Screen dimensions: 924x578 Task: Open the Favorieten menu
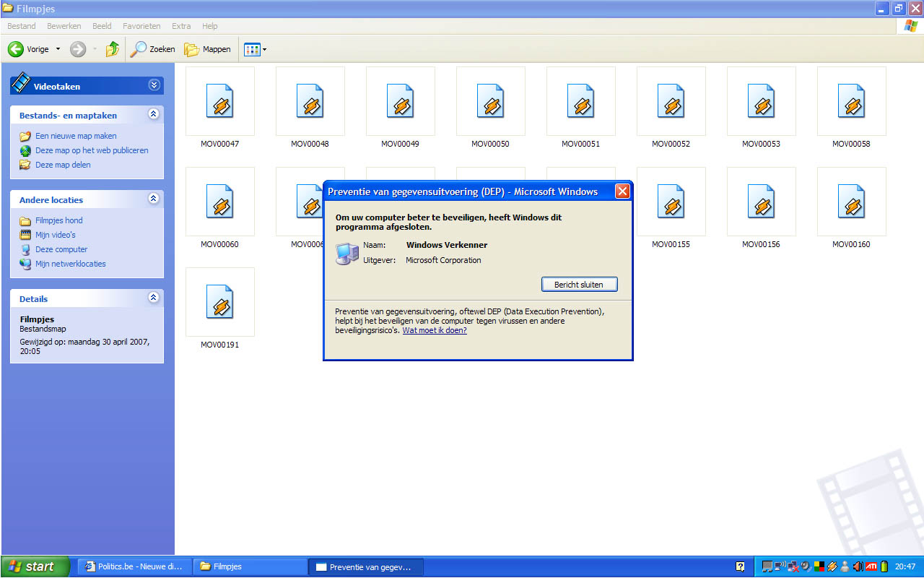pos(141,26)
